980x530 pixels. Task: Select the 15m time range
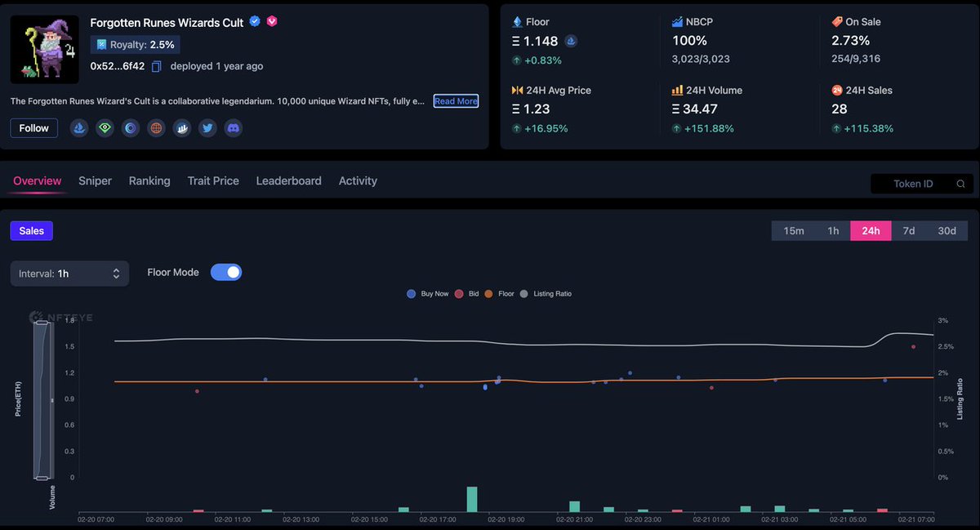(x=794, y=231)
